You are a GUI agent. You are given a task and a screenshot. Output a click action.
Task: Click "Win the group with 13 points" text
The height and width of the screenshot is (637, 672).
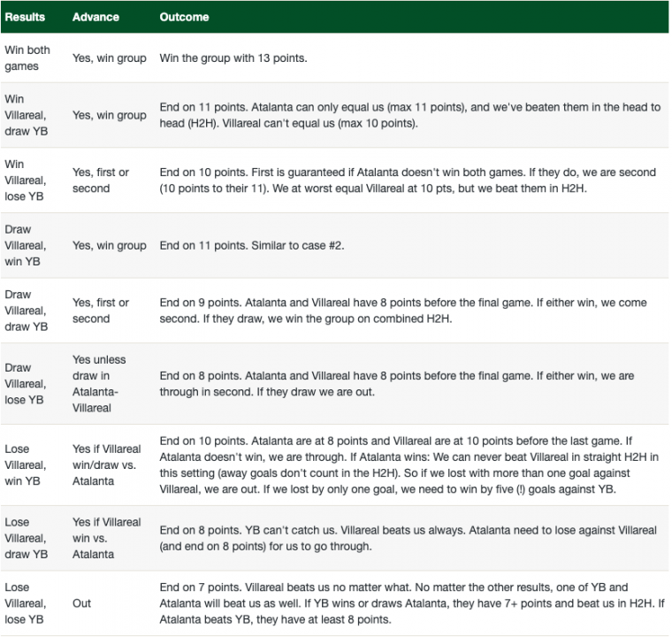[x=233, y=58]
